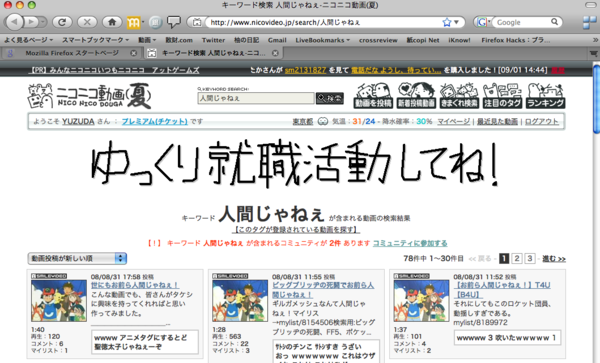
Task: Close the Mozilla Firefox スタートページ tab
Action: [x=133, y=53]
